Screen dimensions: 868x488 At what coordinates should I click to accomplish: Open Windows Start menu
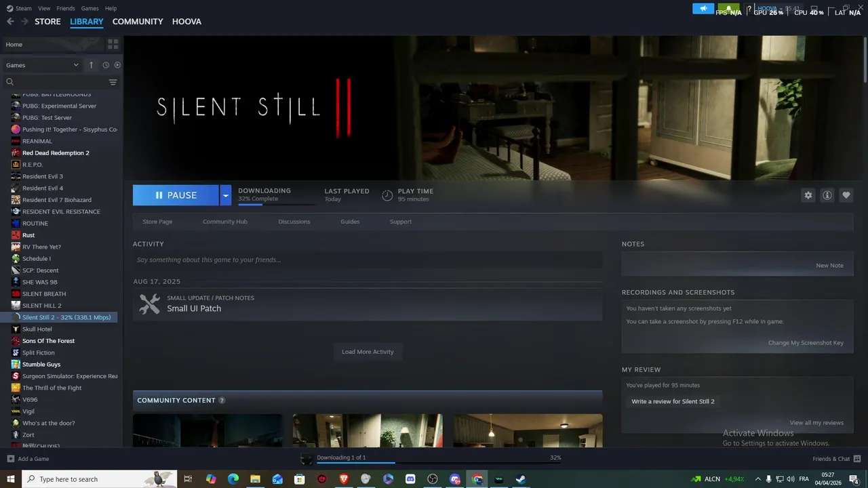[x=11, y=479]
